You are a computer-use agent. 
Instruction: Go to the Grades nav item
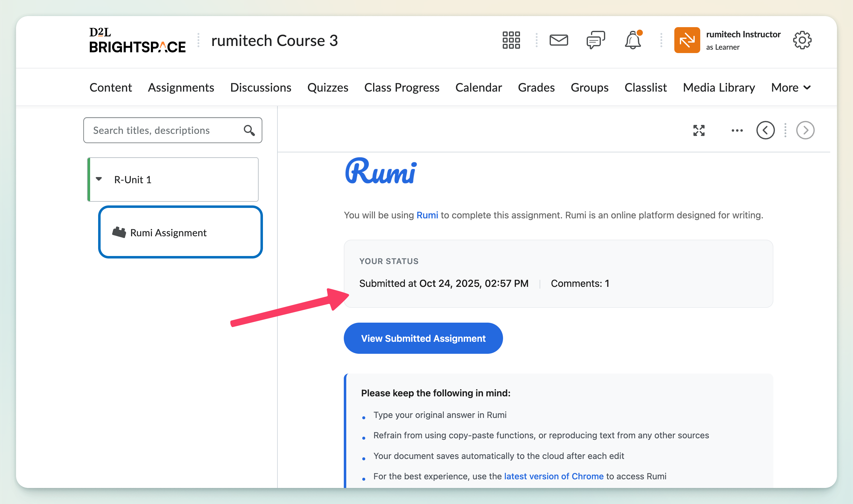click(x=536, y=88)
